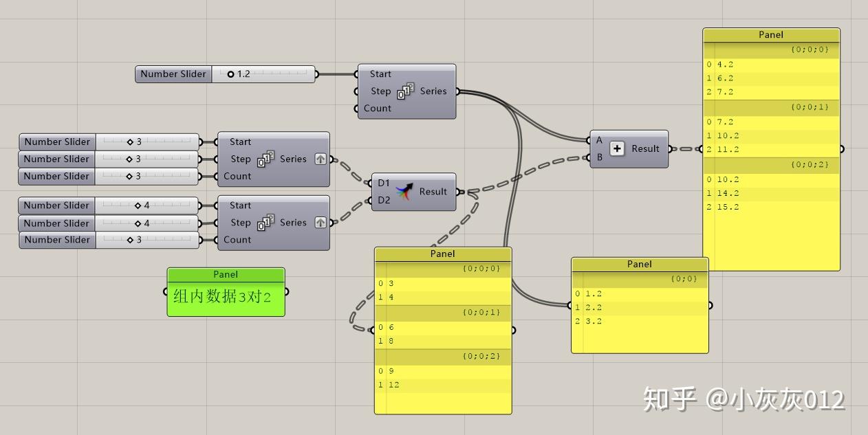Click the middle Series component icon

tap(265, 159)
